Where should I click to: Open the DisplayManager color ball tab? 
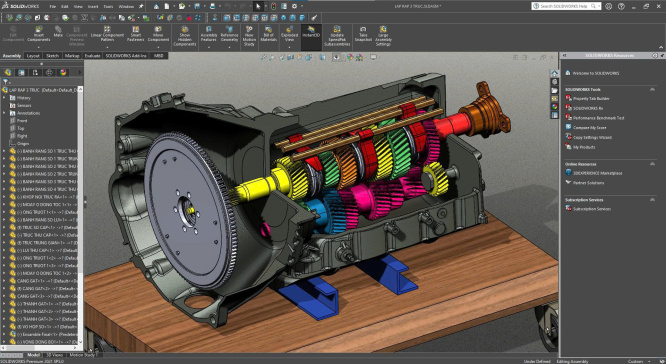coord(63,72)
